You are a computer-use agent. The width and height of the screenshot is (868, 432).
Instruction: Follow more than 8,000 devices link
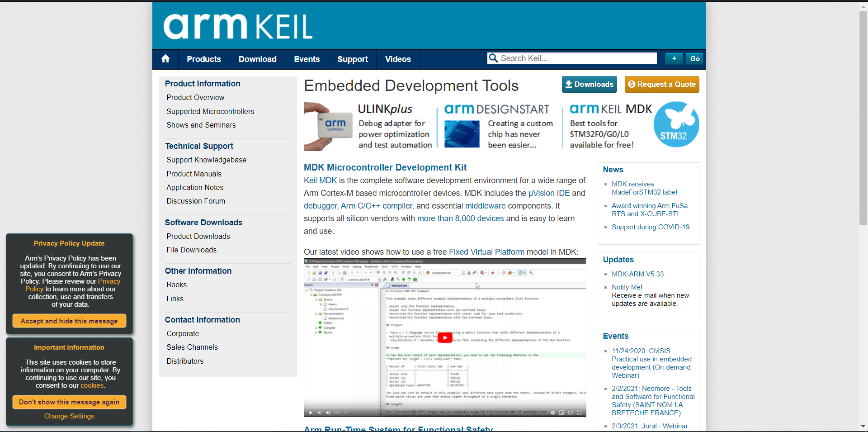click(x=460, y=218)
